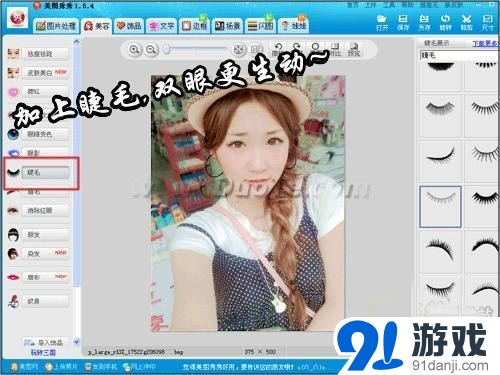Click the zoom in magnifier icon
500x375 pixels.
coord(134,50)
